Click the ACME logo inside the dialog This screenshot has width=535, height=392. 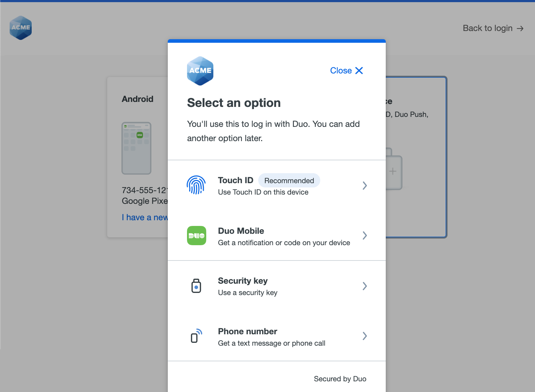click(x=200, y=71)
